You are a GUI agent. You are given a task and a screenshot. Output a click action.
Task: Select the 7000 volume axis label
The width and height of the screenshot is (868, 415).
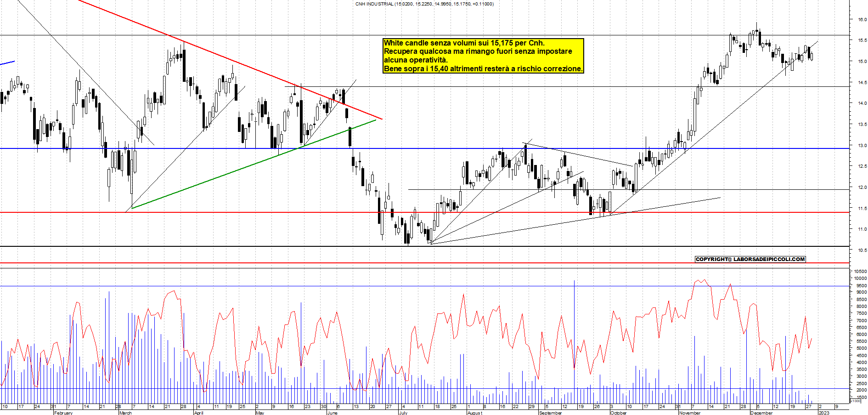click(862, 320)
